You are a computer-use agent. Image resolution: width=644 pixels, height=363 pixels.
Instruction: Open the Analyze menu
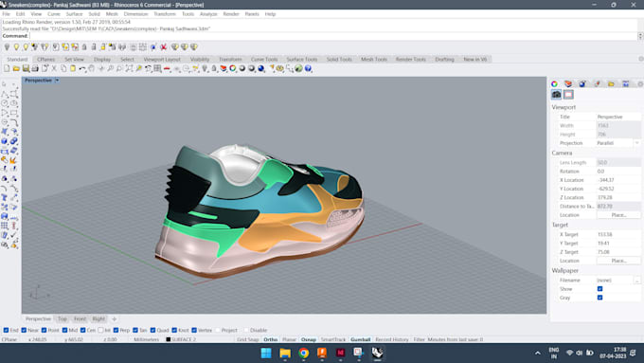[208, 14]
